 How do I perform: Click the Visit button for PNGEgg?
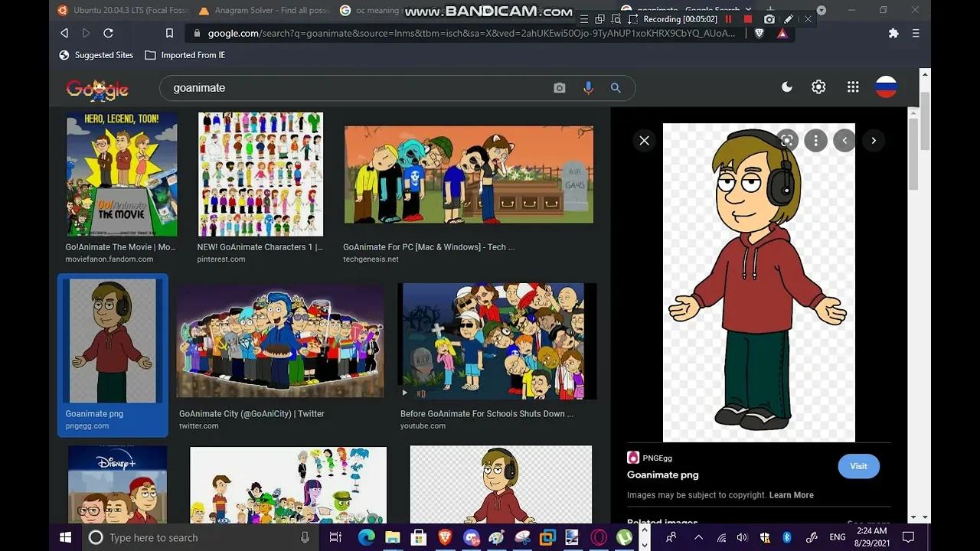tap(858, 466)
